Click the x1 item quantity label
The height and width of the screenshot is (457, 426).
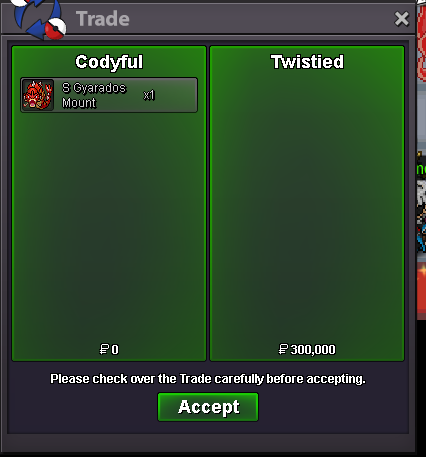(149, 95)
